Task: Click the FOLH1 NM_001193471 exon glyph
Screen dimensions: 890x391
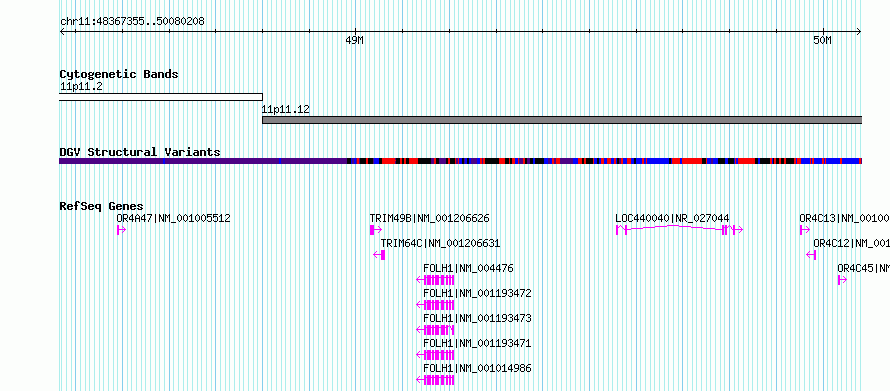Action: (435, 355)
